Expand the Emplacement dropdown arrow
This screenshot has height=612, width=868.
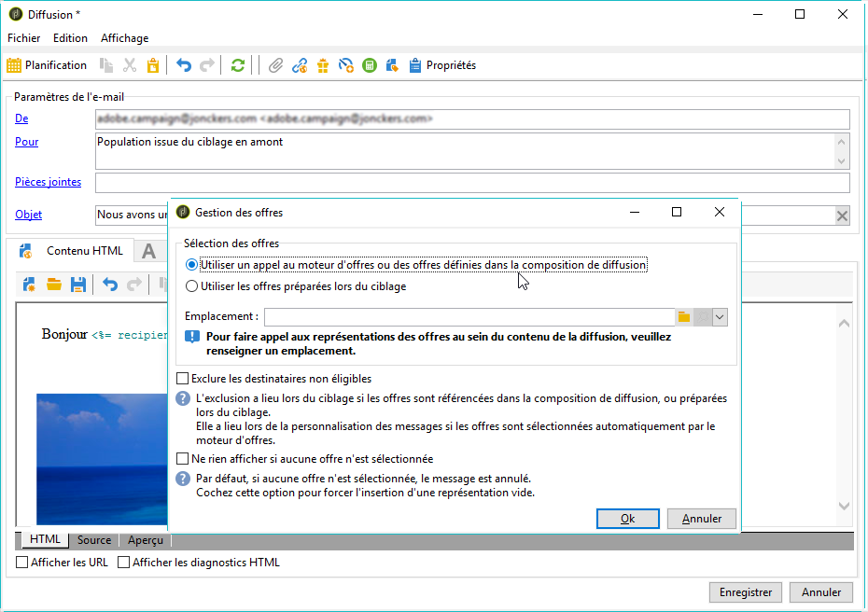click(x=720, y=317)
